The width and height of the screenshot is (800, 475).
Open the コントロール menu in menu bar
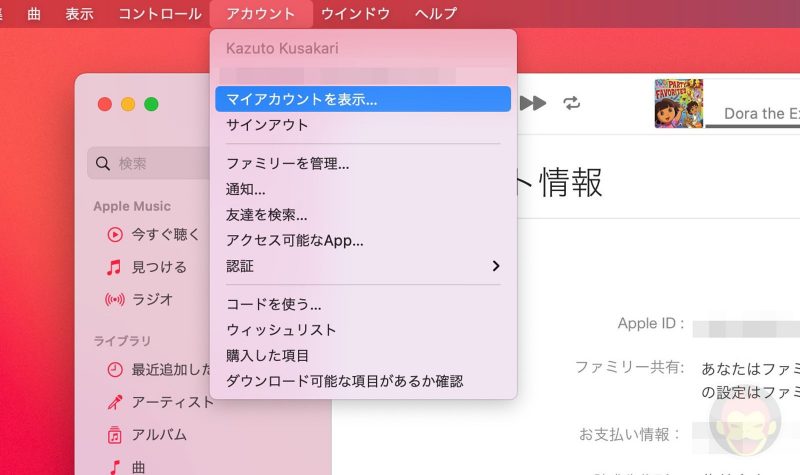160,14
